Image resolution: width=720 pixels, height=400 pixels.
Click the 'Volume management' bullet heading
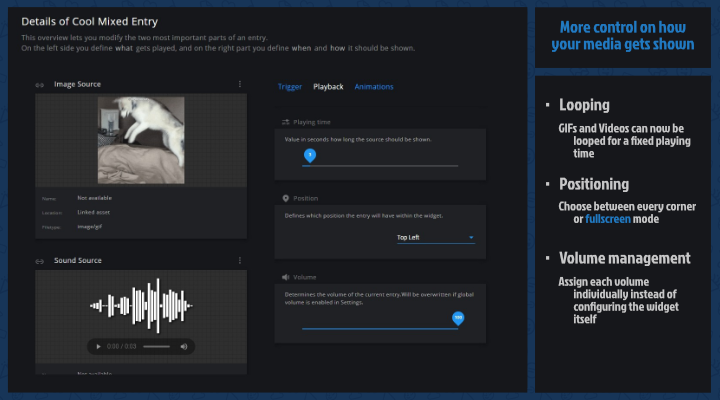(x=624, y=258)
